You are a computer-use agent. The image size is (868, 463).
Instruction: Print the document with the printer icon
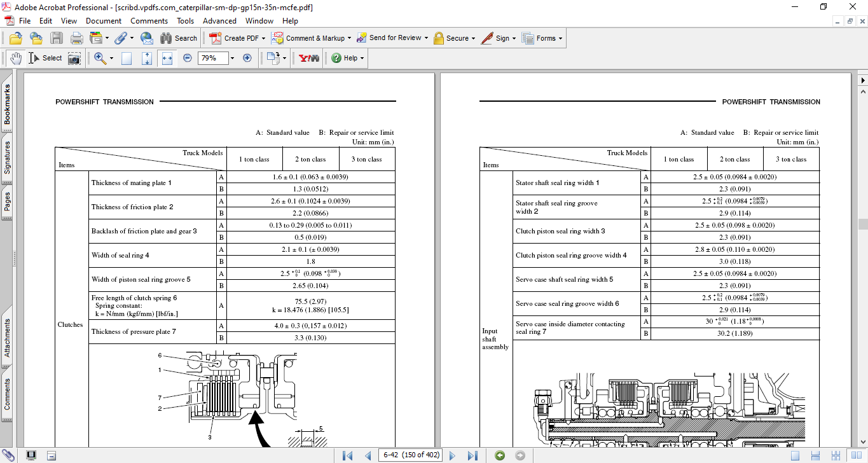pyautogui.click(x=76, y=38)
